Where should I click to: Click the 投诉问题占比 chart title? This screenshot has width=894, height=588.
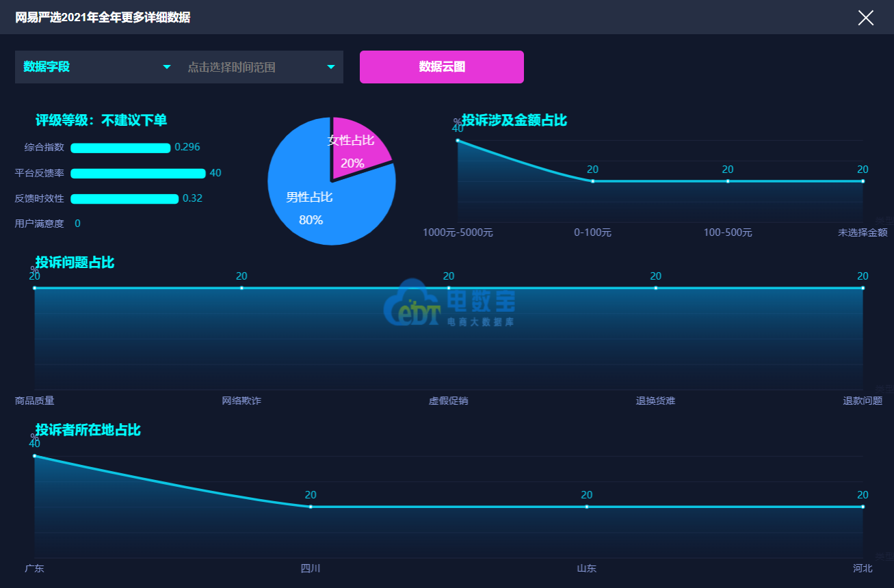(75, 263)
